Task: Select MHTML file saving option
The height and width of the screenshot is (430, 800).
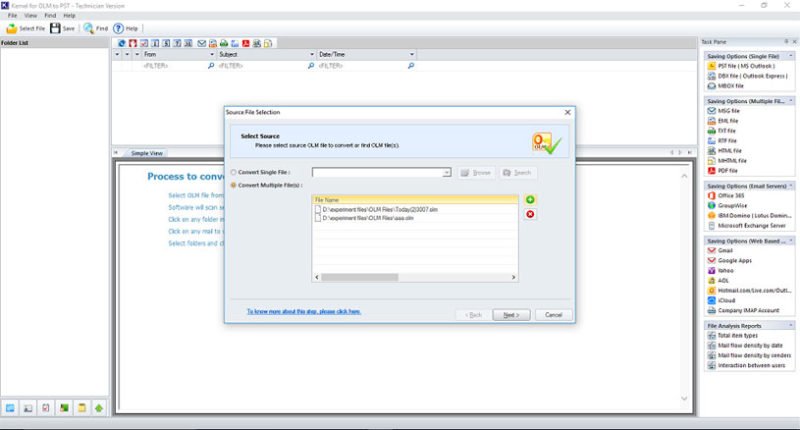Action: click(x=727, y=161)
